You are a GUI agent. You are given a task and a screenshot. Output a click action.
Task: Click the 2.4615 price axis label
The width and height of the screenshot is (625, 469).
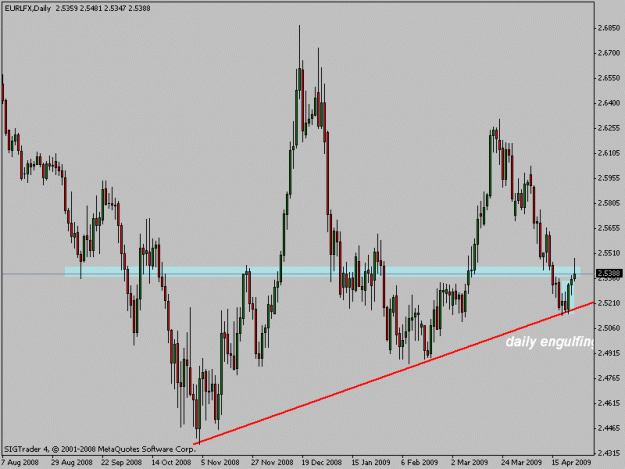609,403
